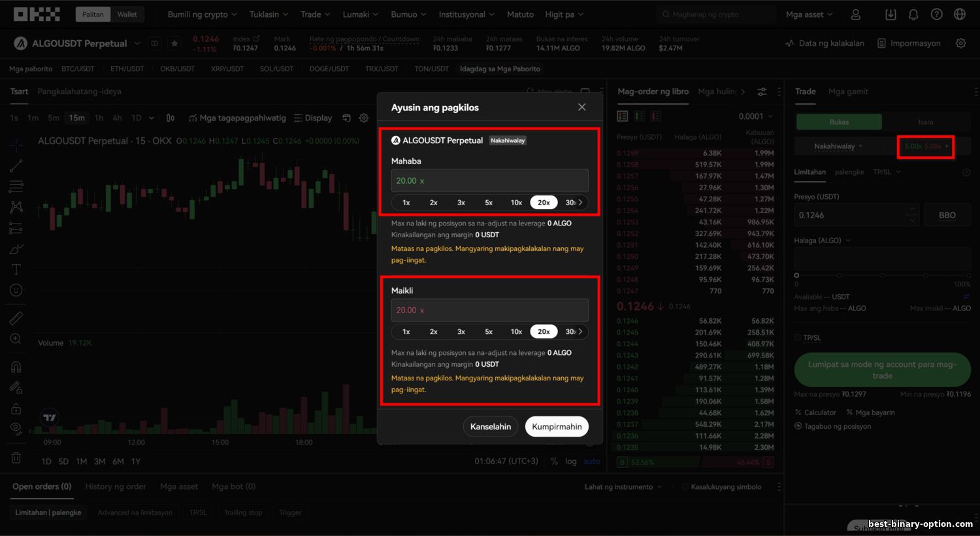The width and height of the screenshot is (980, 536).
Task: Open the Pangkalahatang-ideya tab
Action: 80,92
